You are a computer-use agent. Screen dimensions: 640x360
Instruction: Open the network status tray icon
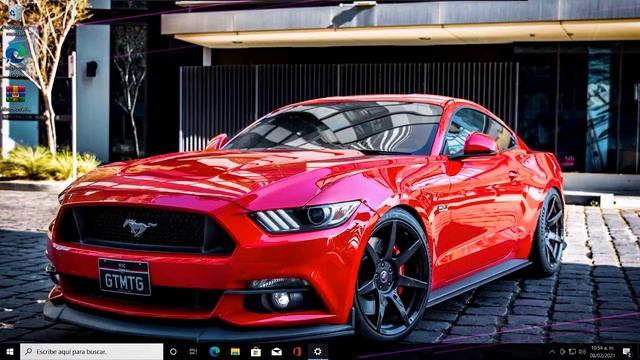(572, 351)
